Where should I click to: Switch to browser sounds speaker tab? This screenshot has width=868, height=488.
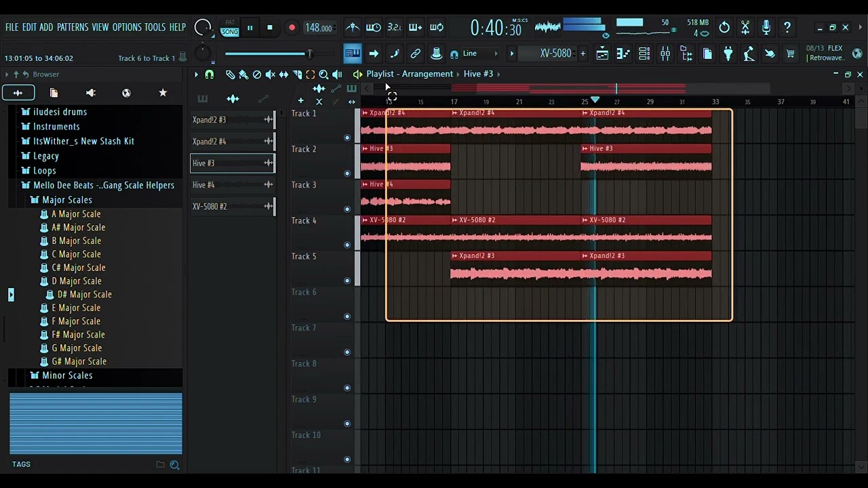coord(90,93)
